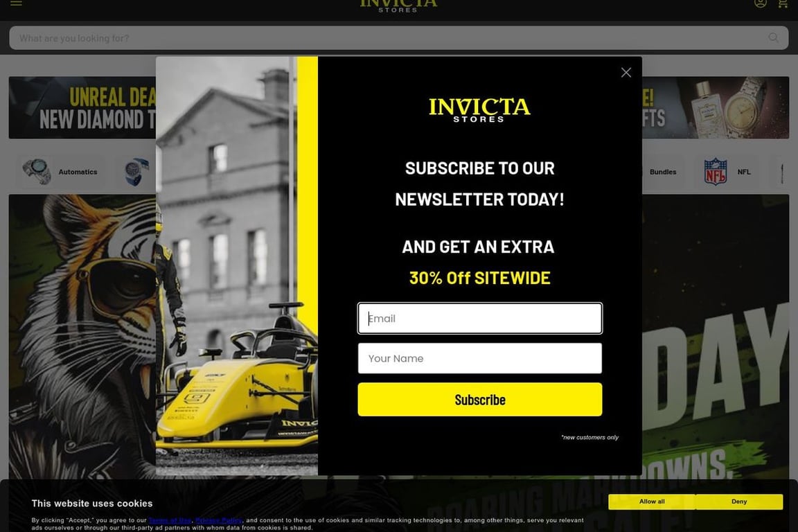The image size is (798, 532).
Task: Accept cookies with Allow all
Action: click(651, 502)
